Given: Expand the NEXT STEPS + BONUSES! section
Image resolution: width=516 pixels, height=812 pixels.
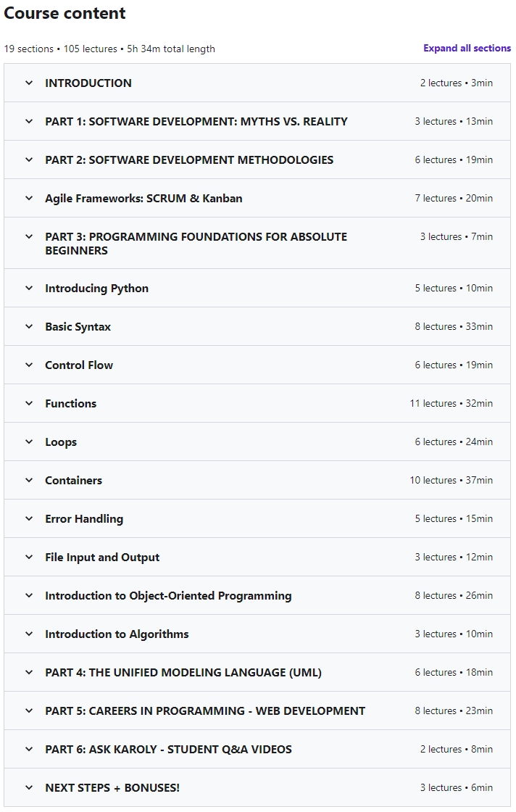Looking at the screenshot, I should [112, 787].
